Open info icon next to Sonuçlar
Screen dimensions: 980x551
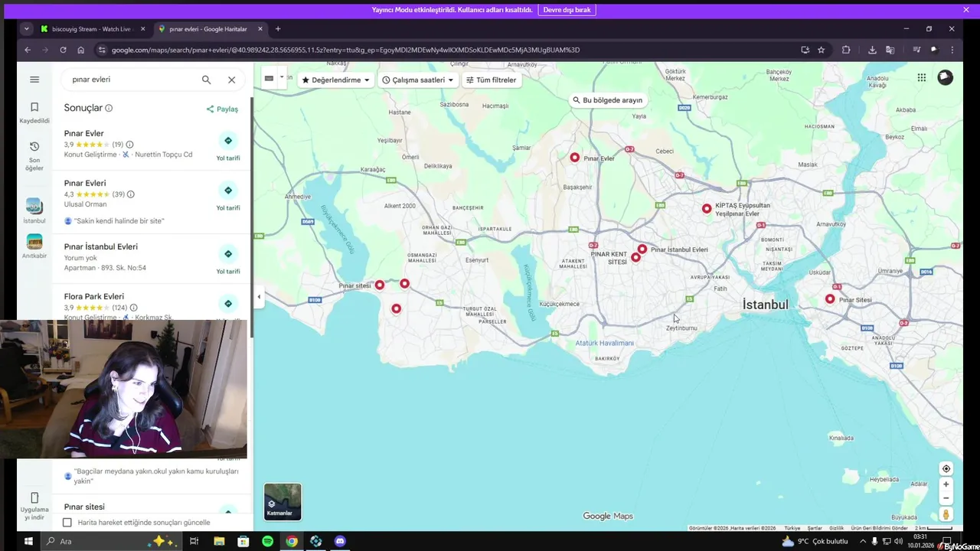pos(109,108)
